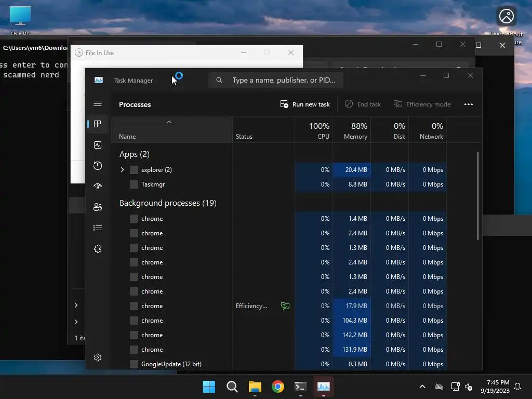This screenshot has width=532, height=399.
Task: Open This PC desktop icon
Action: 20,20
